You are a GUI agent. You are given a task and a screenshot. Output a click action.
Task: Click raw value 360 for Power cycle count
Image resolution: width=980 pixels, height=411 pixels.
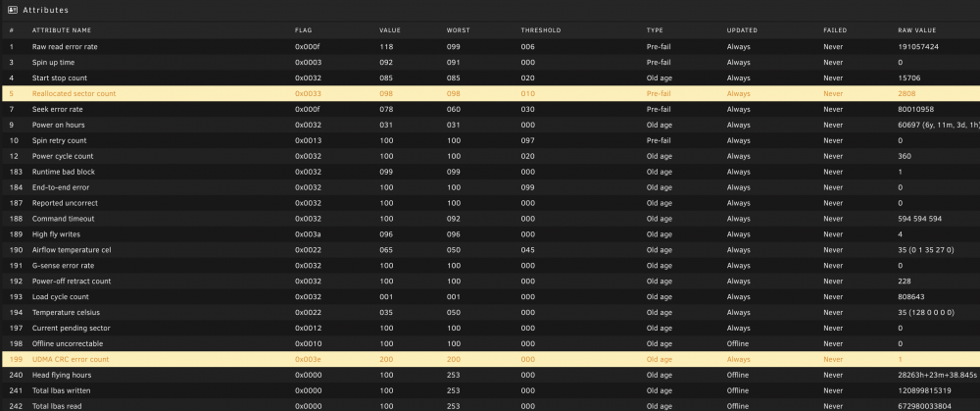905,156
